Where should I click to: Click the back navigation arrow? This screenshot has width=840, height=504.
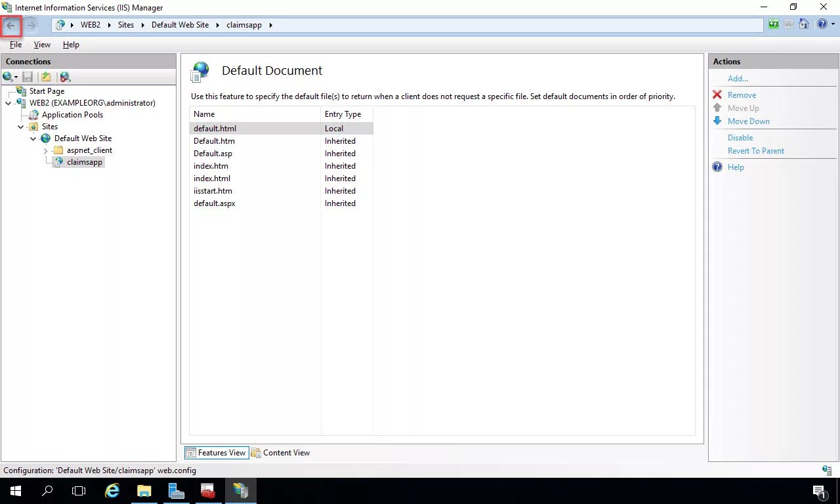11,24
